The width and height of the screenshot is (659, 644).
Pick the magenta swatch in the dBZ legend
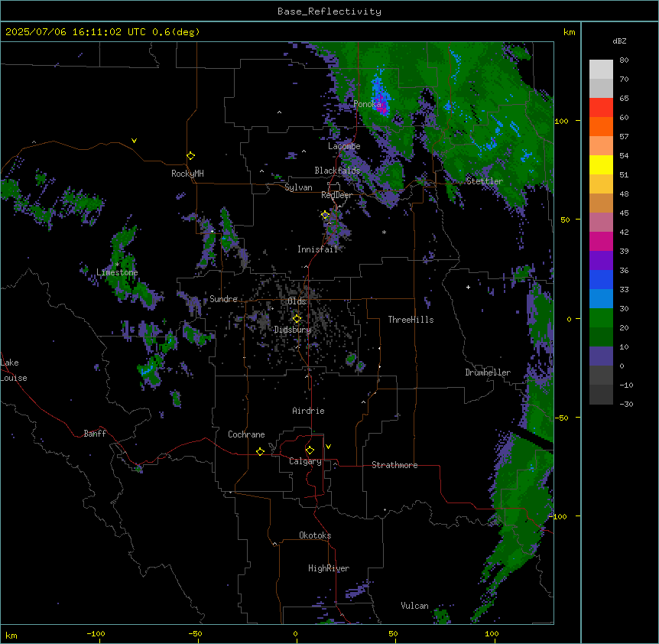coord(601,242)
